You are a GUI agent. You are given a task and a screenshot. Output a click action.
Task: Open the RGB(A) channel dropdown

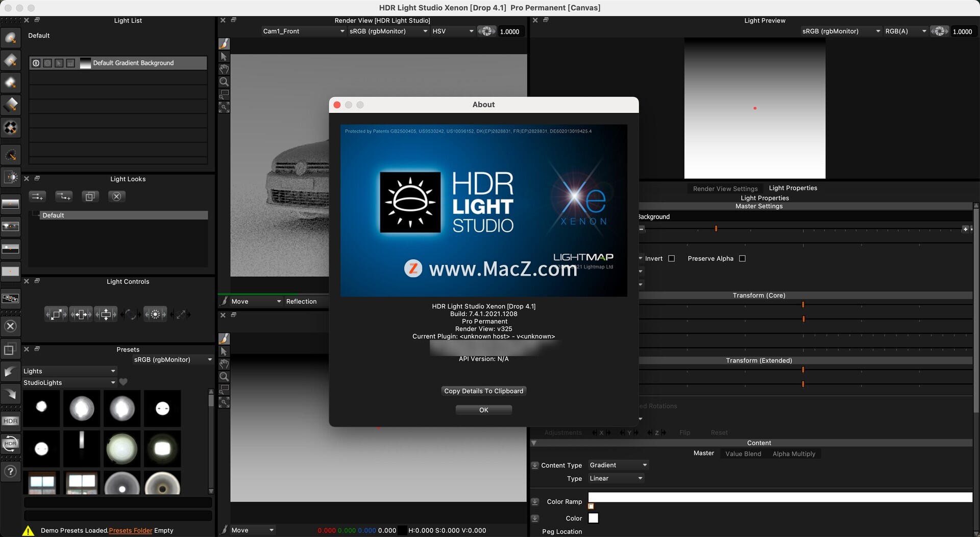click(905, 31)
